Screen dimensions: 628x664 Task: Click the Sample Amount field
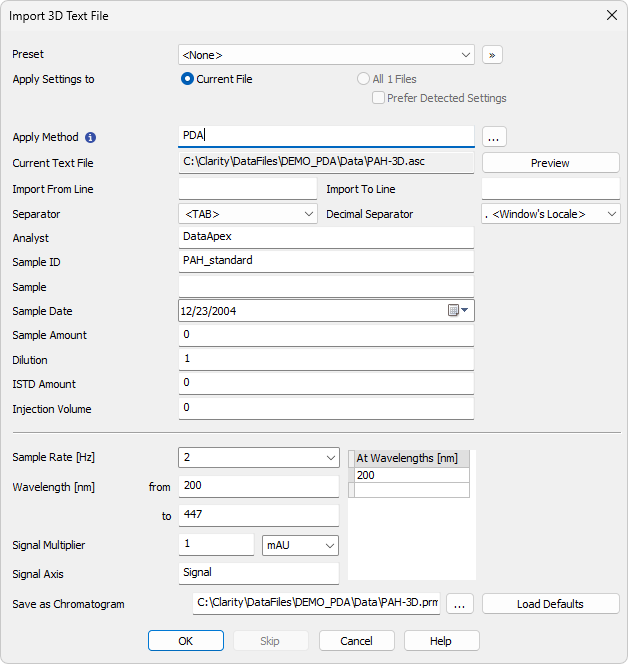pos(326,336)
